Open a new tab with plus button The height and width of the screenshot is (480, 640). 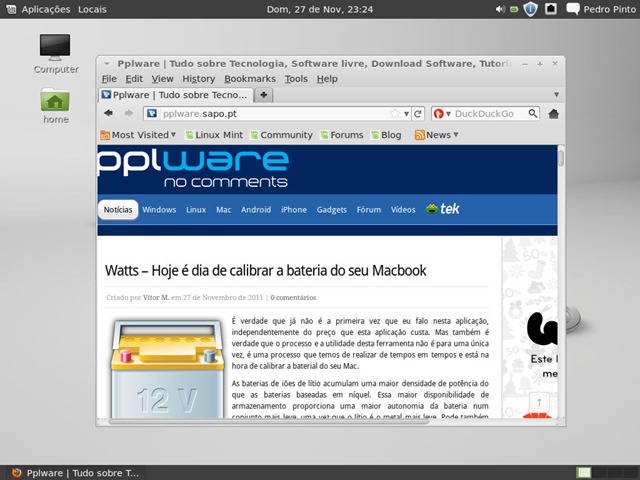tap(264, 95)
